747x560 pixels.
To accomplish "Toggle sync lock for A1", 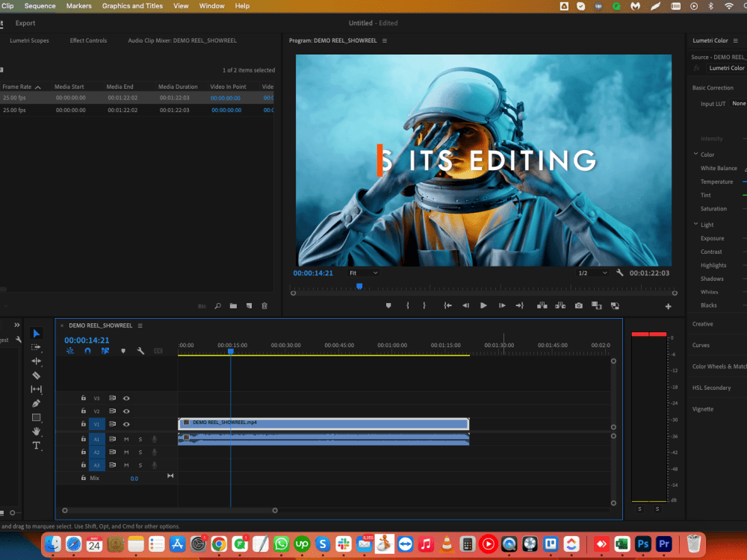I will click(x=113, y=439).
